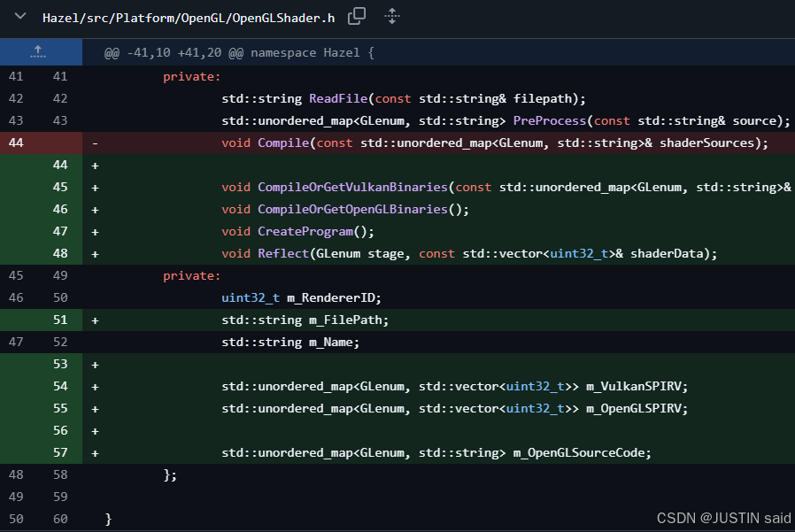Image resolution: width=795 pixels, height=532 pixels.
Task: Click the plus marker on CompileOrGetVulkanBinaries line
Action: pyautogui.click(x=95, y=187)
